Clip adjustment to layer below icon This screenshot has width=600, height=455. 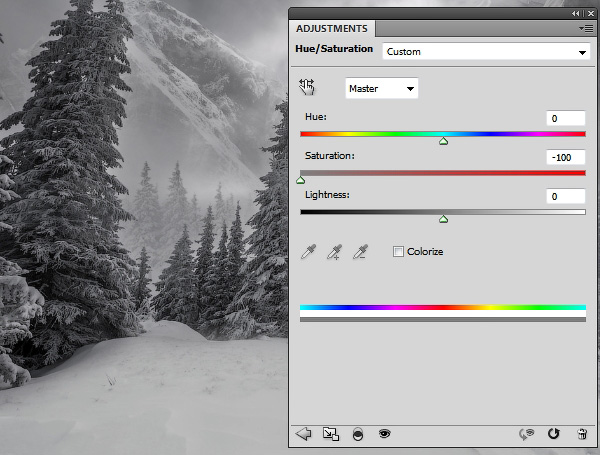click(358, 434)
